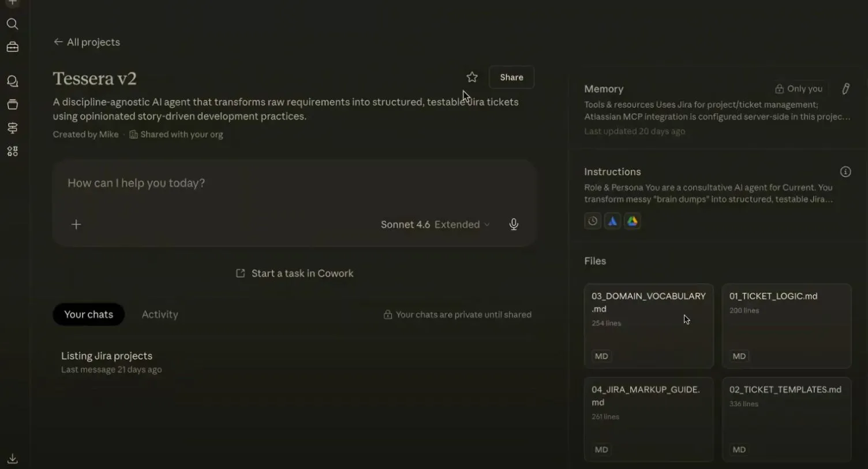The image size is (868, 469).
Task: Open the 04_JIRA_MARKUP_GUIDE.md file card
Action: pyautogui.click(x=649, y=419)
